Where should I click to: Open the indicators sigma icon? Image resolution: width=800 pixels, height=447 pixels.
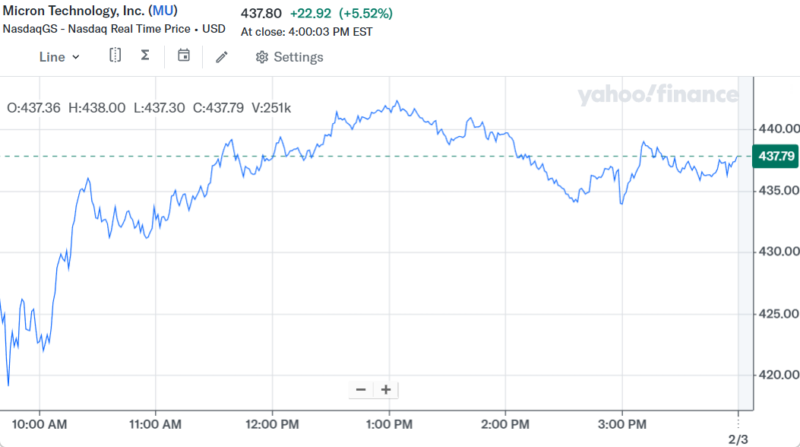[x=145, y=56]
